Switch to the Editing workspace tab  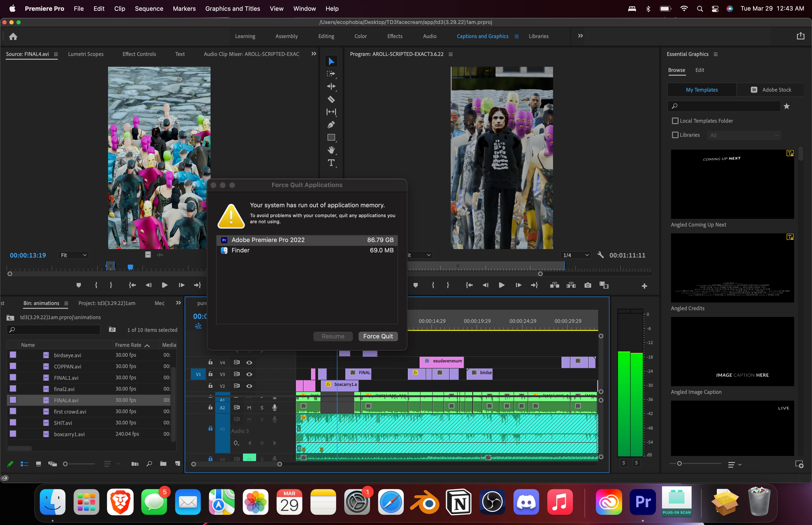pos(326,36)
